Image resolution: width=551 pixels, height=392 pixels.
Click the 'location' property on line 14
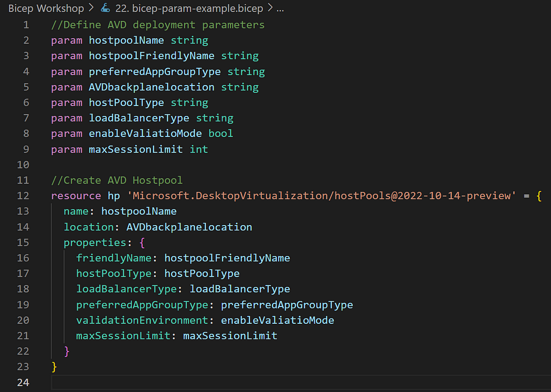coord(89,227)
